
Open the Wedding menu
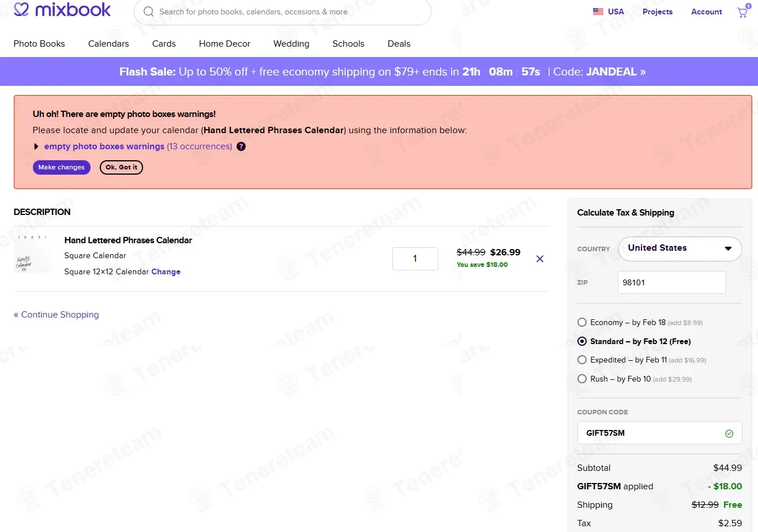click(291, 44)
